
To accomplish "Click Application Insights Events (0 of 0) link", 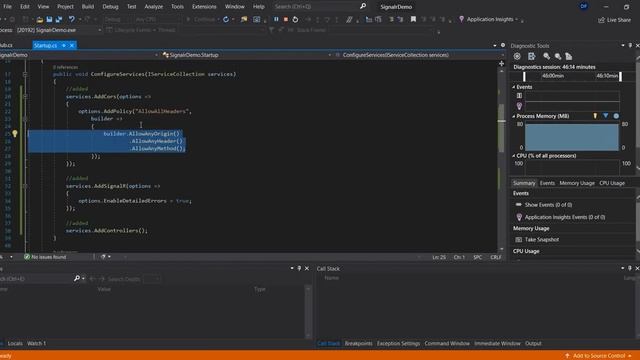I will (x=565, y=217).
